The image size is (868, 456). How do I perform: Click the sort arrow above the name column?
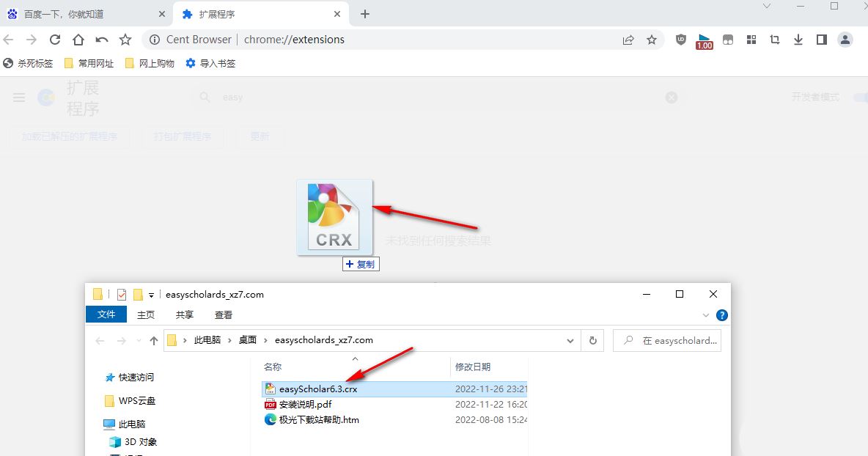point(356,359)
